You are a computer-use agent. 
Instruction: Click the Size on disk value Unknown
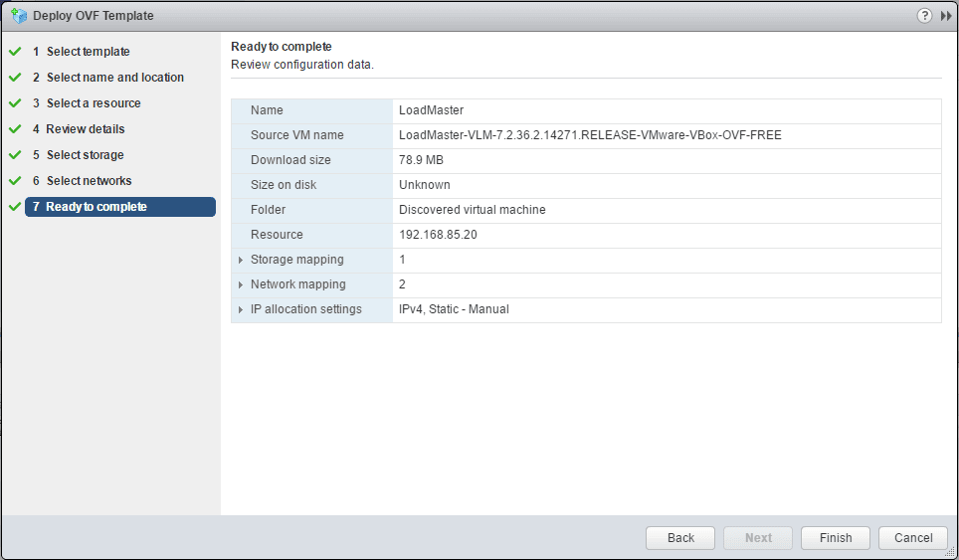(425, 185)
